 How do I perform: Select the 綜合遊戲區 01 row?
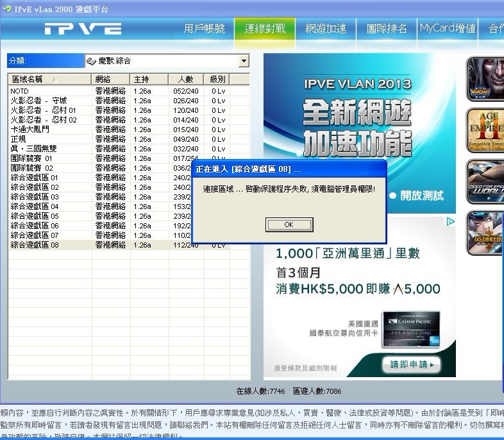click(100, 178)
